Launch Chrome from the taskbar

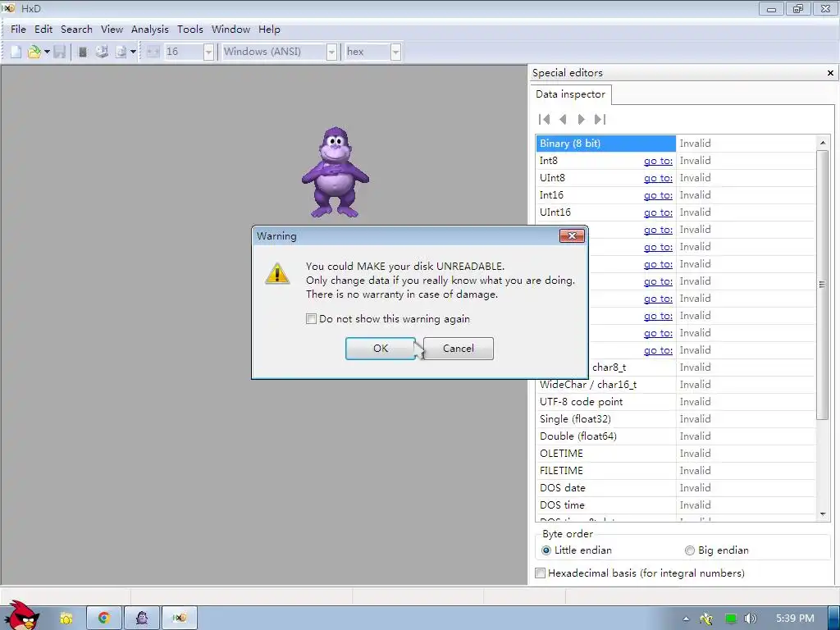pyautogui.click(x=104, y=619)
